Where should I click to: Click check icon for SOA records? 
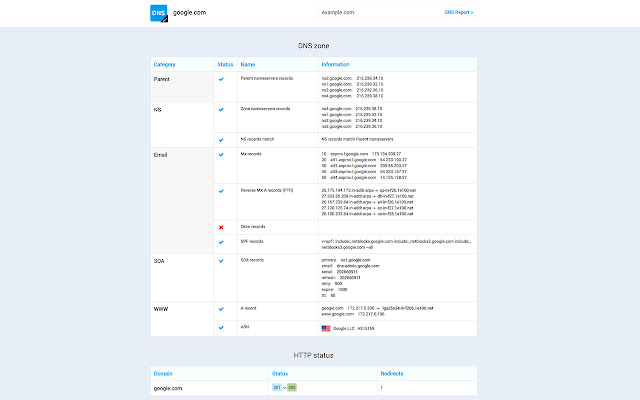pyautogui.click(x=221, y=261)
